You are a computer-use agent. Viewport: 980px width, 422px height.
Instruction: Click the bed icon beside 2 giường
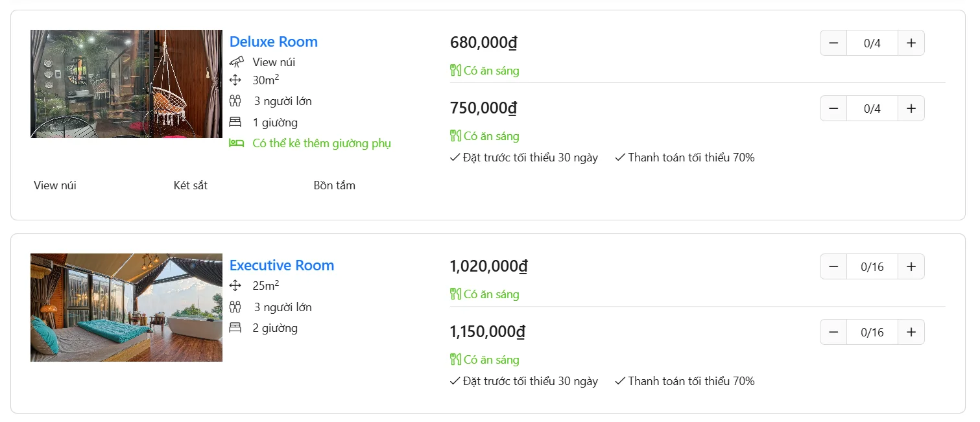[x=235, y=328]
